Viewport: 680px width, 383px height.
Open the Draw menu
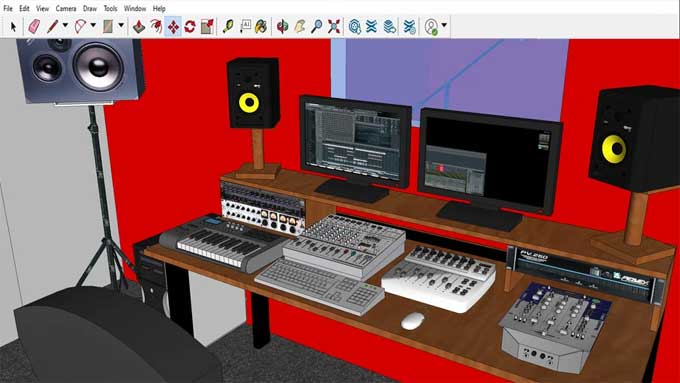[90, 8]
